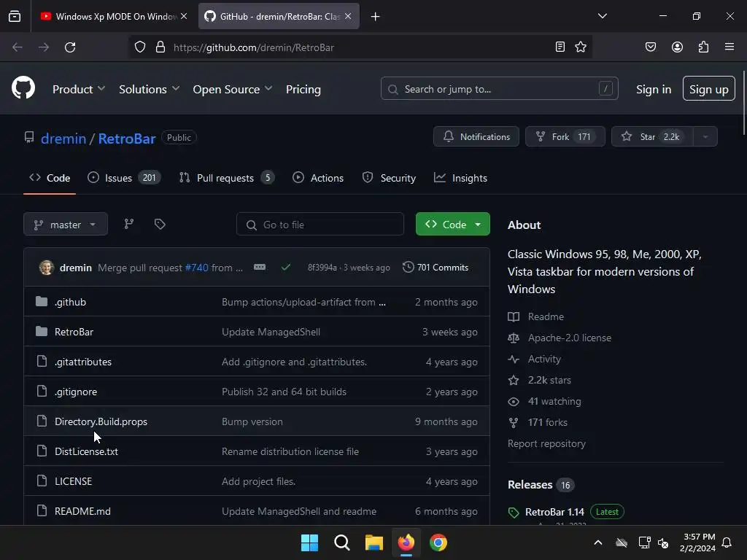This screenshot has height=560, width=747.
Task: Click the Sign in link
Action: 654,89
